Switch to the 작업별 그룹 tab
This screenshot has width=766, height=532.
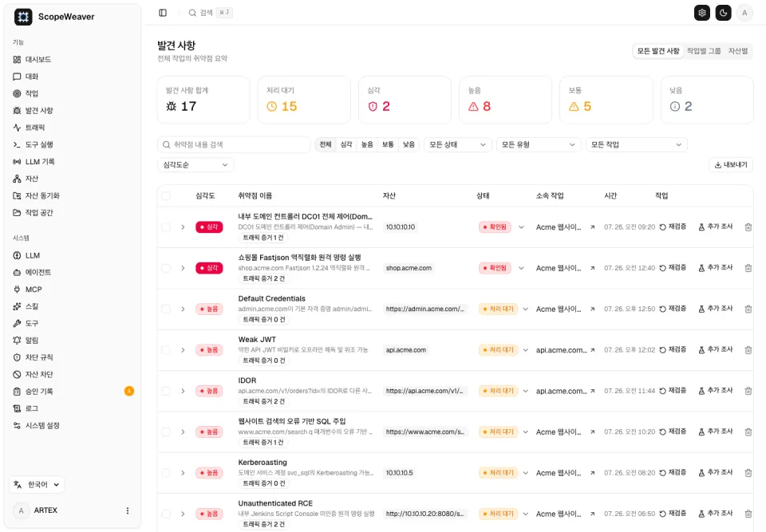point(704,51)
